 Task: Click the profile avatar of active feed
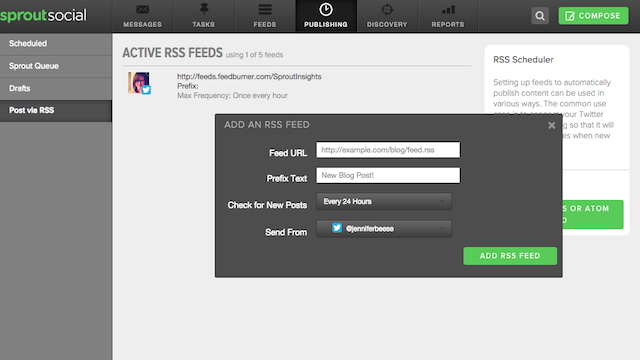coord(139,82)
